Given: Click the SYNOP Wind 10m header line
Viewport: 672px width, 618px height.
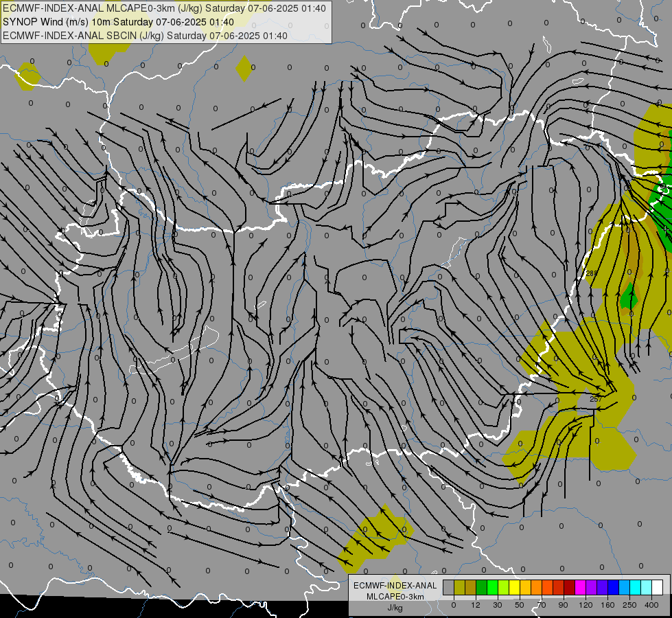Looking at the screenshot, I should 118,22.
